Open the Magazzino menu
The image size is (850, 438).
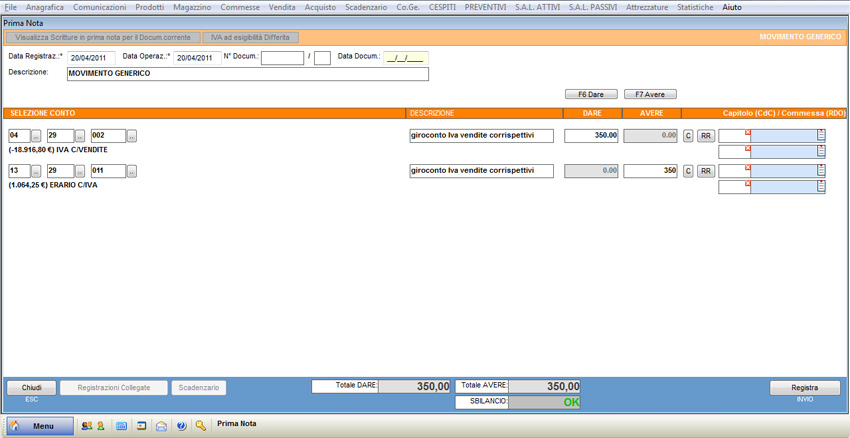pyautogui.click(x=192, y=7)
